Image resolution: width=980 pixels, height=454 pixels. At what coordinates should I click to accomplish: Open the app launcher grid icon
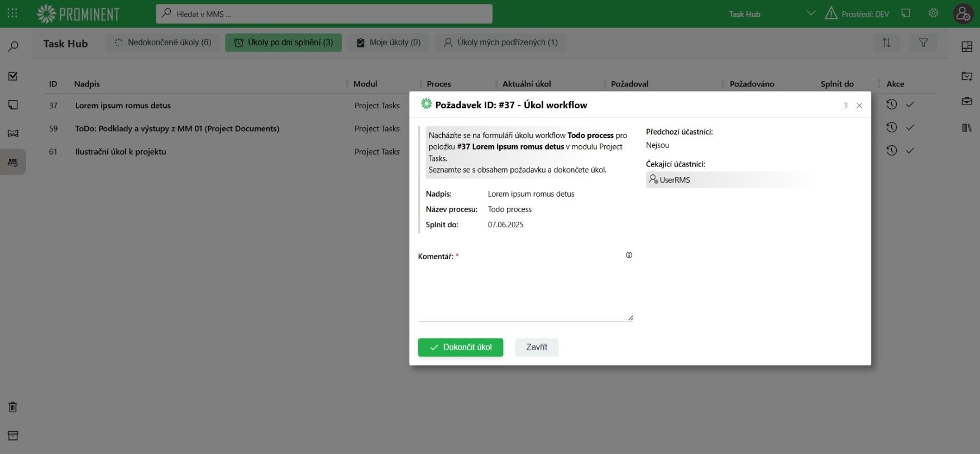point(12,13)
